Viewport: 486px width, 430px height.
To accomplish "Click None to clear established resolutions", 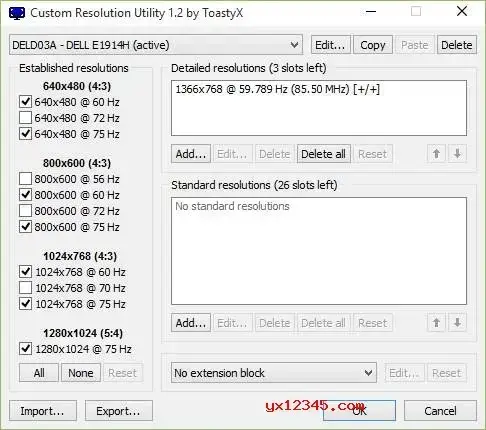I will (81, 373).
